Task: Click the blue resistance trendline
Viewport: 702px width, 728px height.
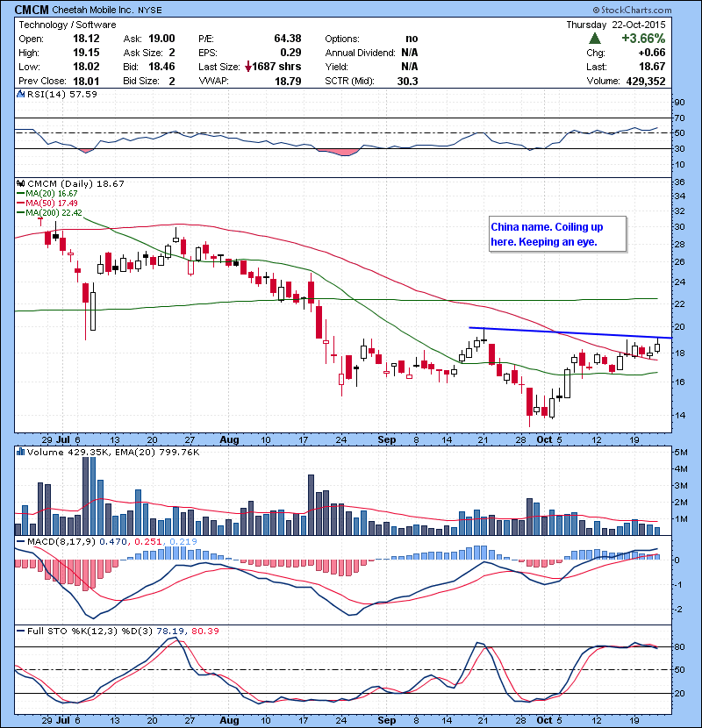Action: pyautogui.click(x=570, y=333)
